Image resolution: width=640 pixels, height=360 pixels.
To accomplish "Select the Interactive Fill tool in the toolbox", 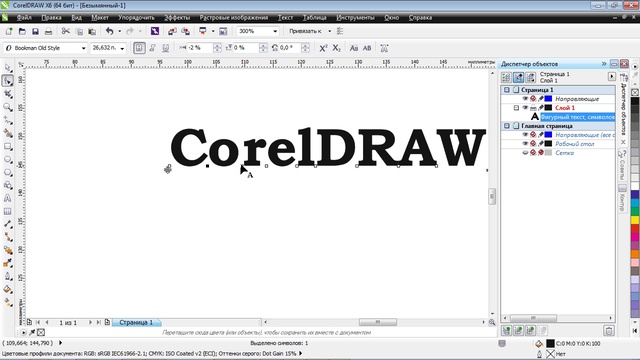I will pyautogui.click(x=7, y=303).
